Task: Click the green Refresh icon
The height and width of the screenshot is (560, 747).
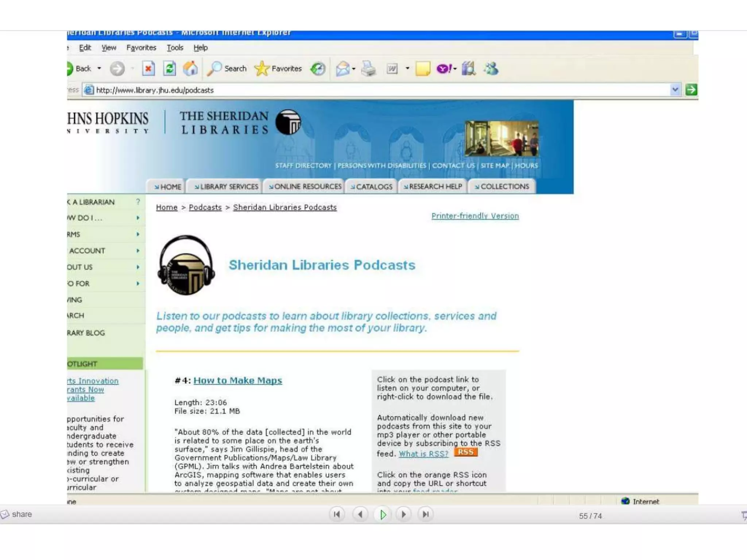Action: [x=169, y=69]
